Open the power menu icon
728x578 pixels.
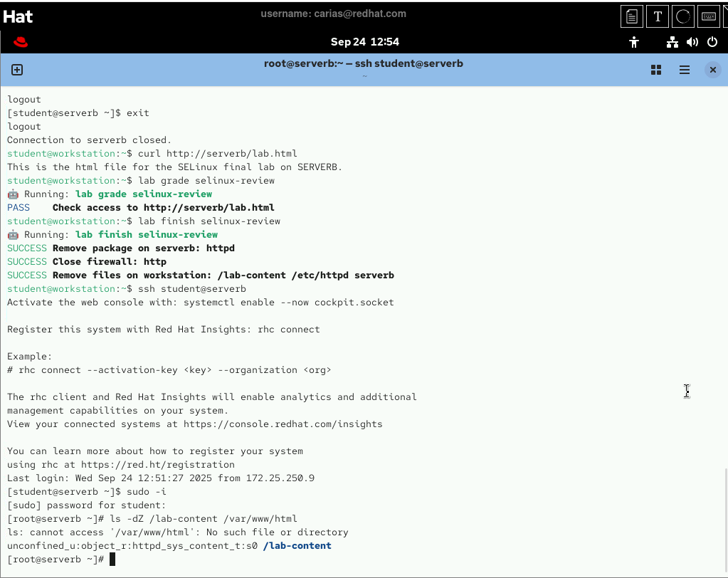[712, 42]
